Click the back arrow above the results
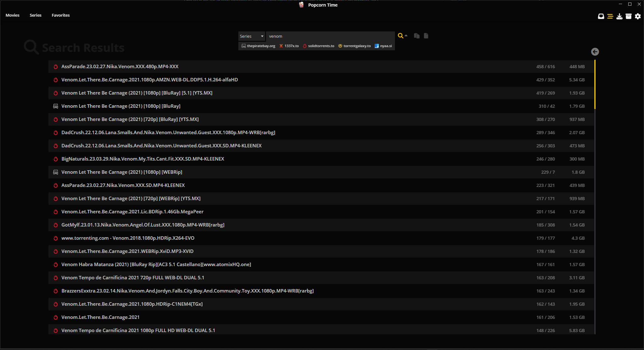This screenshot has width=644, height=350. tap(595, 52)
